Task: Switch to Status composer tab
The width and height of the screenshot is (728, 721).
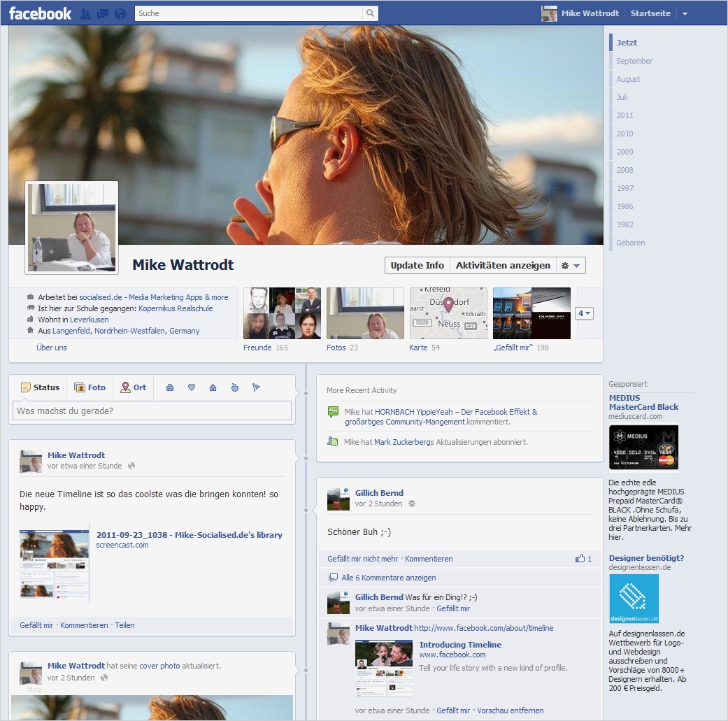Action: [41, 387]
